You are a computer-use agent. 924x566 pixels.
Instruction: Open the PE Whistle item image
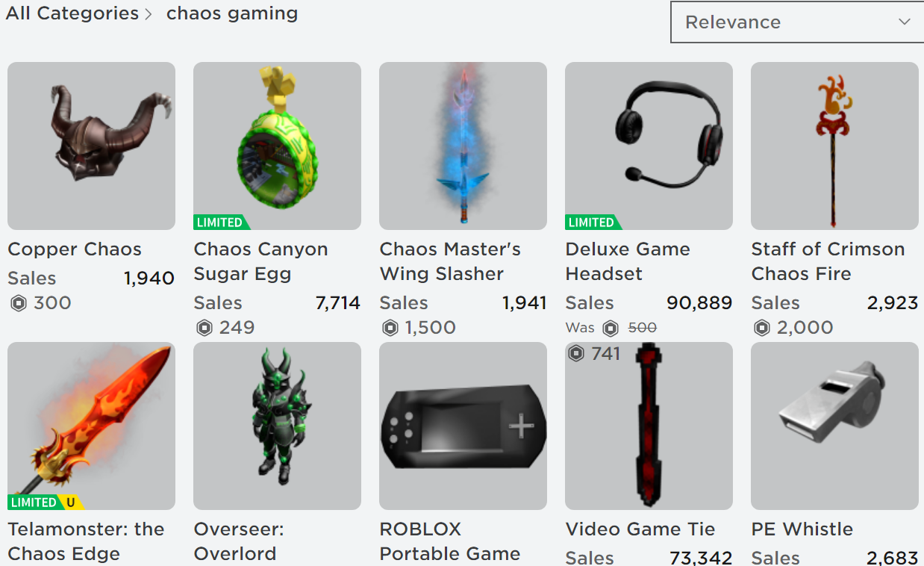click(834, 426)
